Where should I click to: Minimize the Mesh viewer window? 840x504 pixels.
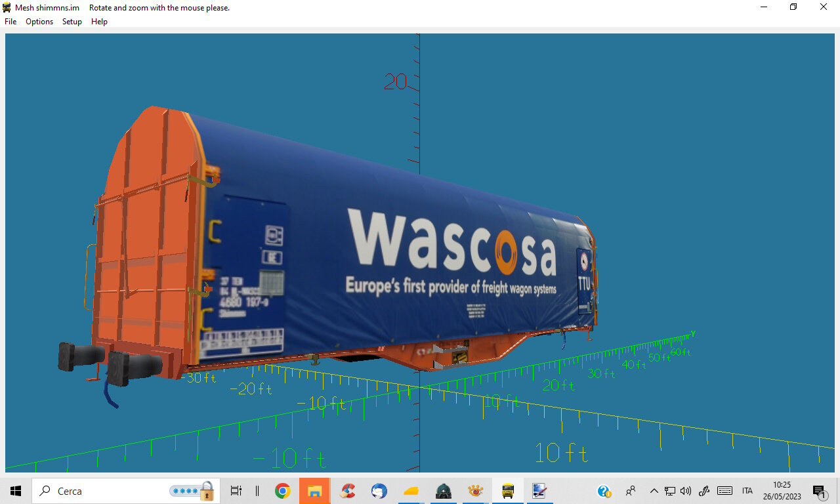(x=764, y=8)
